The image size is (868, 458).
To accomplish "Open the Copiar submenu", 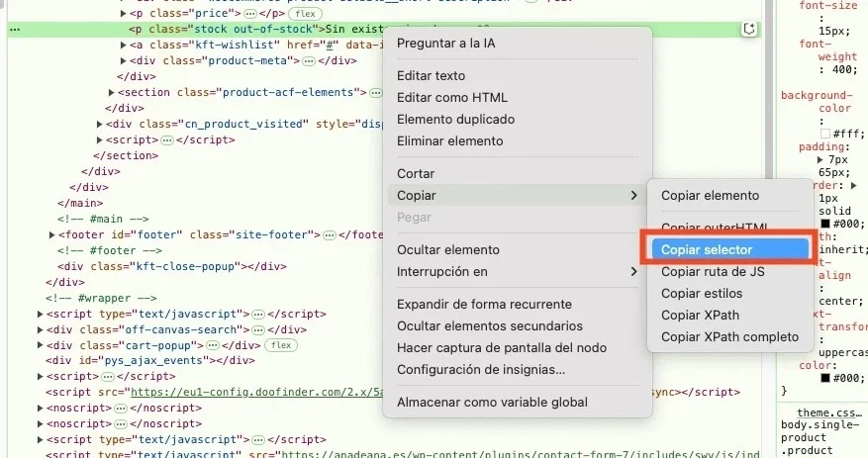I will [517, 195].
